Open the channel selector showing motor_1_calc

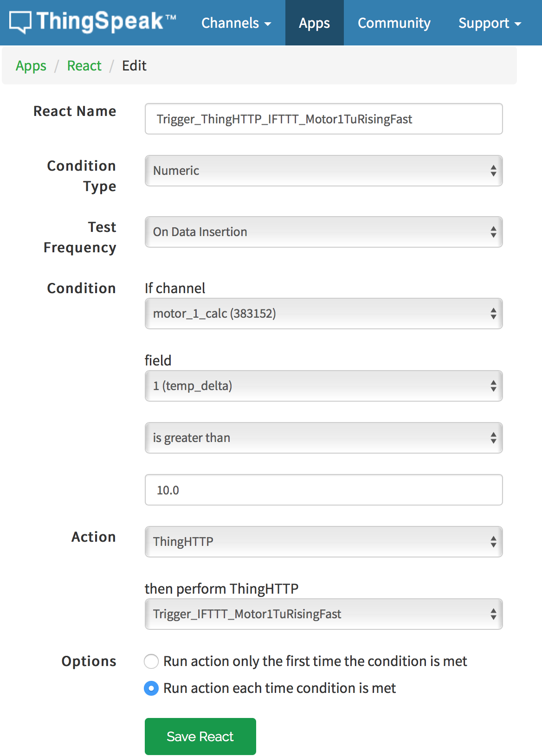[x=323, y=314]
